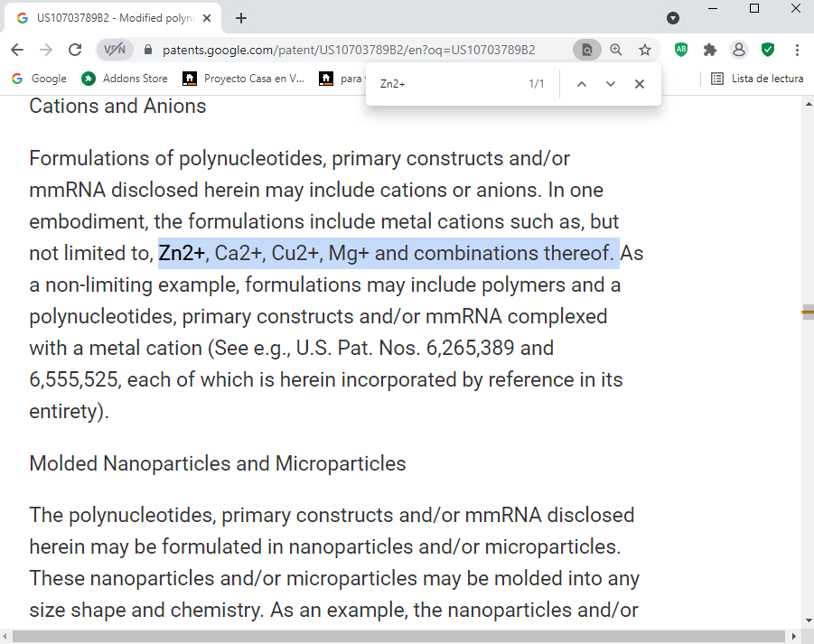Open the Addons Store bookmark
Screen dimensions: 814x644
click(x=125, y=79)
